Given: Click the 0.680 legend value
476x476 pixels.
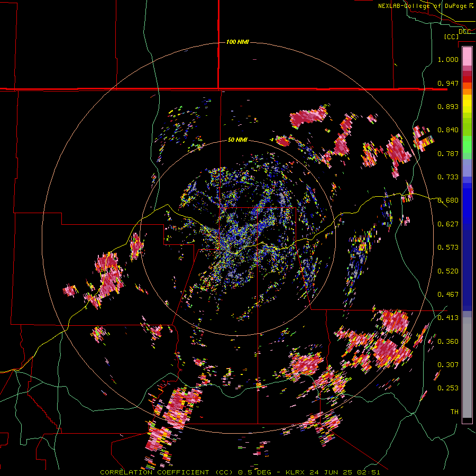Looking at the screenshot, I should tap(448, 200).
